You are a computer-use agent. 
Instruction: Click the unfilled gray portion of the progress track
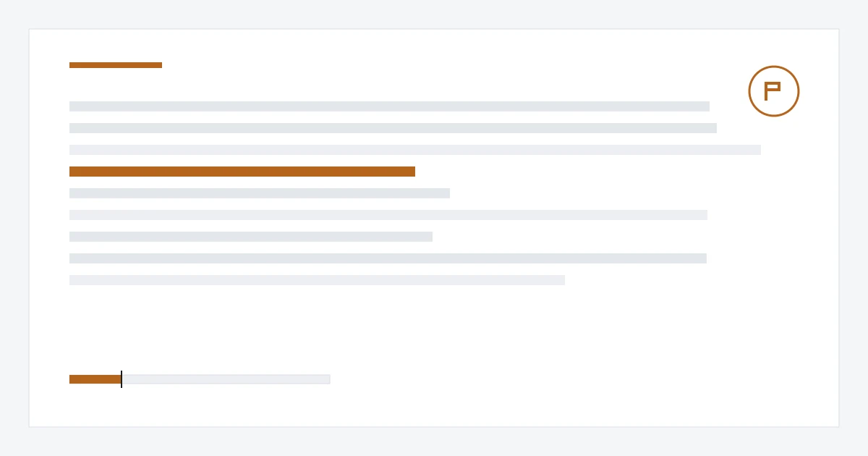(226, 379)
